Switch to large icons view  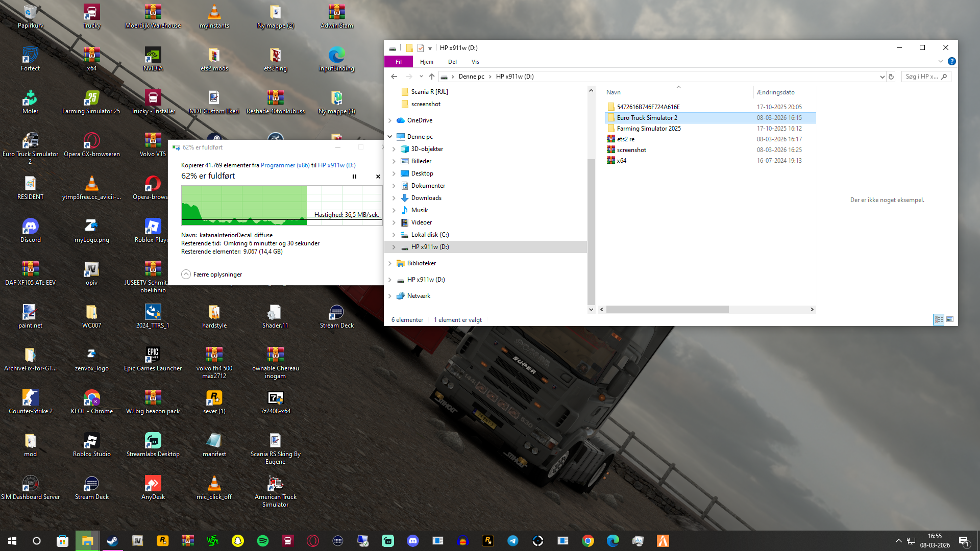point(950,319)
